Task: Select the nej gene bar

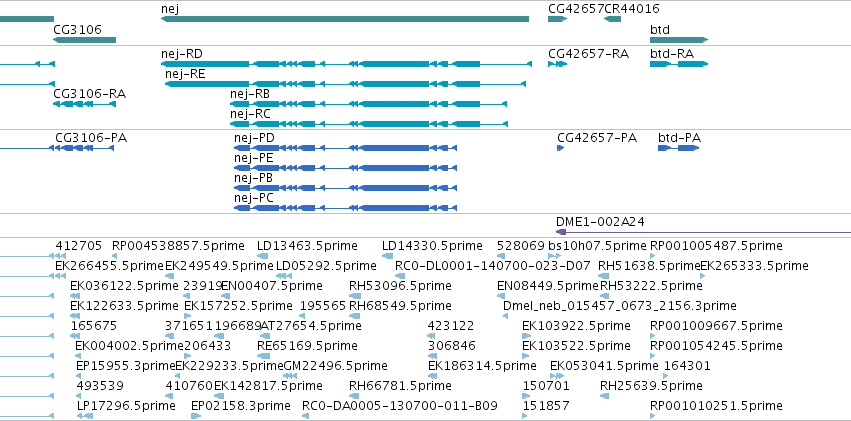Action: tap(345, 19)
